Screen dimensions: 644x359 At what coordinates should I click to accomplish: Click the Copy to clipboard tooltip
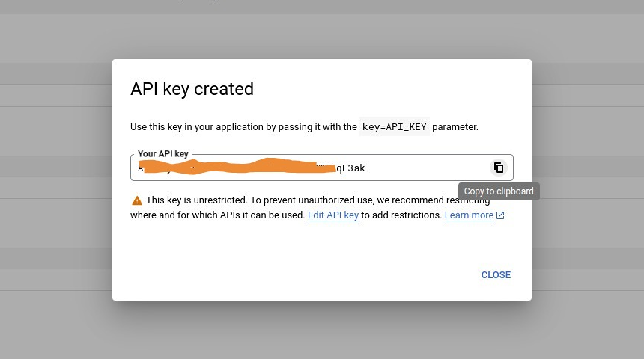click(x=499, y=191)
